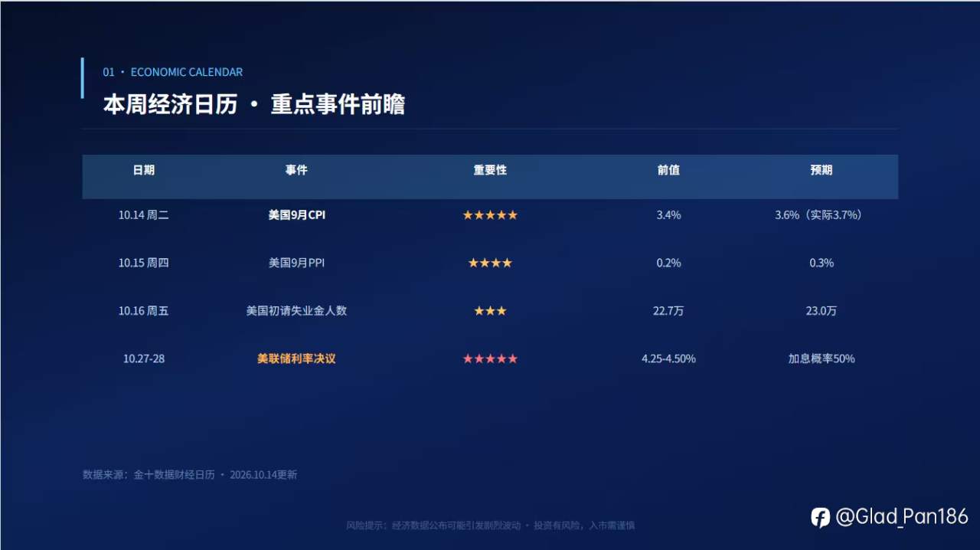Select the 事件 column header
The width and height of the screenshot is (980, 550).
296,170
